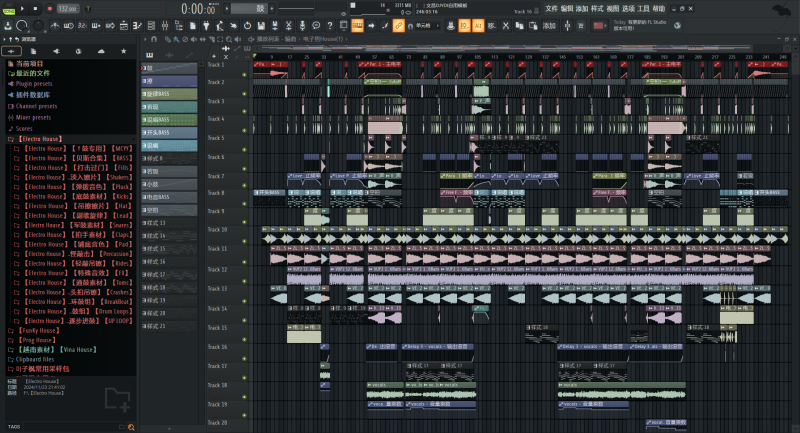Image resolution: width=800 pixels, height=433 pixels.
Task: Click the 132 tempo field
Action: point(67,9)
